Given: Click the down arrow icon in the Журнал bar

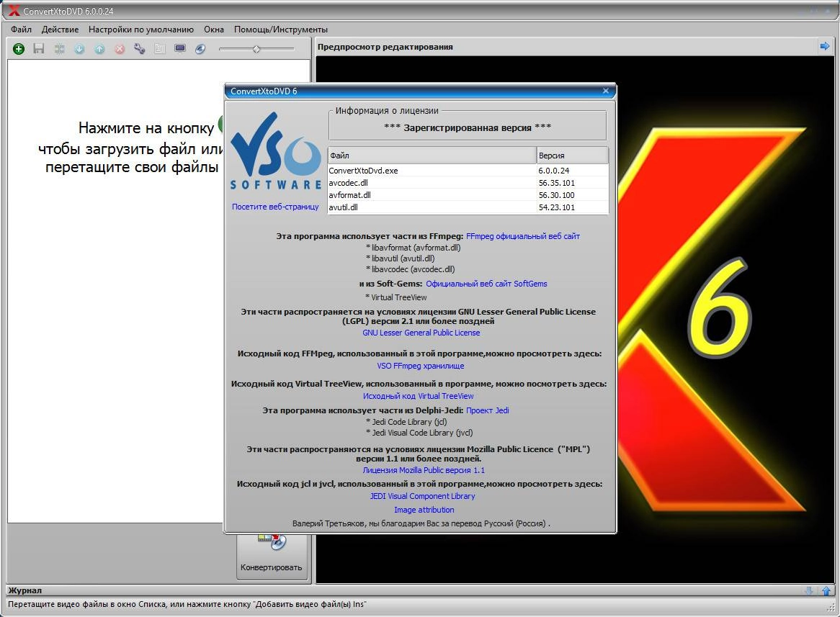Looking at the screenshot, I should coord(809,591).
